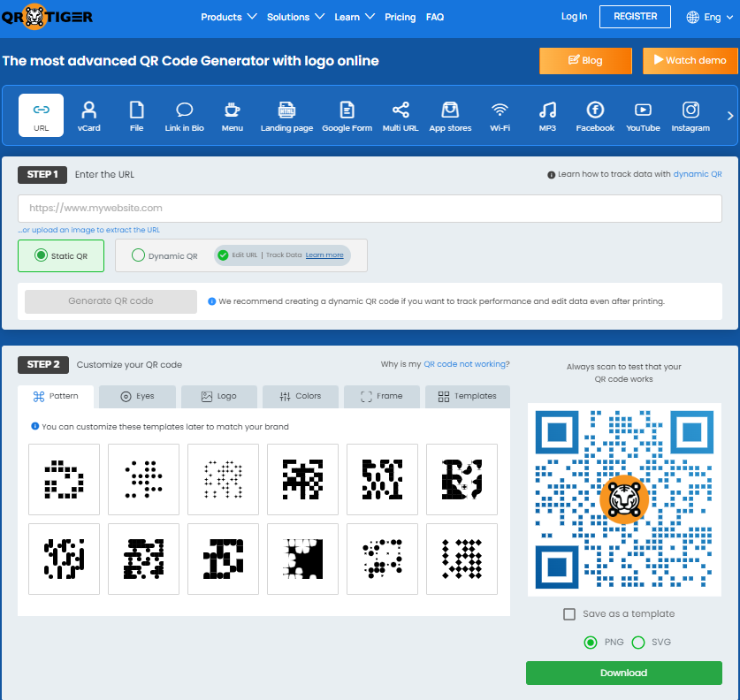This screenshot has width=740, height=700.
Task: Click the URL input field
Action: pos(370,209)
